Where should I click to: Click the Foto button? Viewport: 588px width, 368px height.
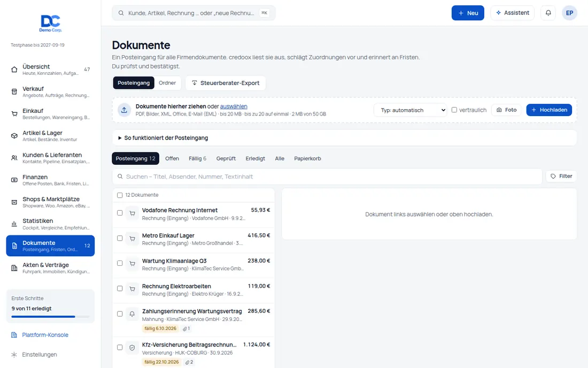[x=506, y=110]
